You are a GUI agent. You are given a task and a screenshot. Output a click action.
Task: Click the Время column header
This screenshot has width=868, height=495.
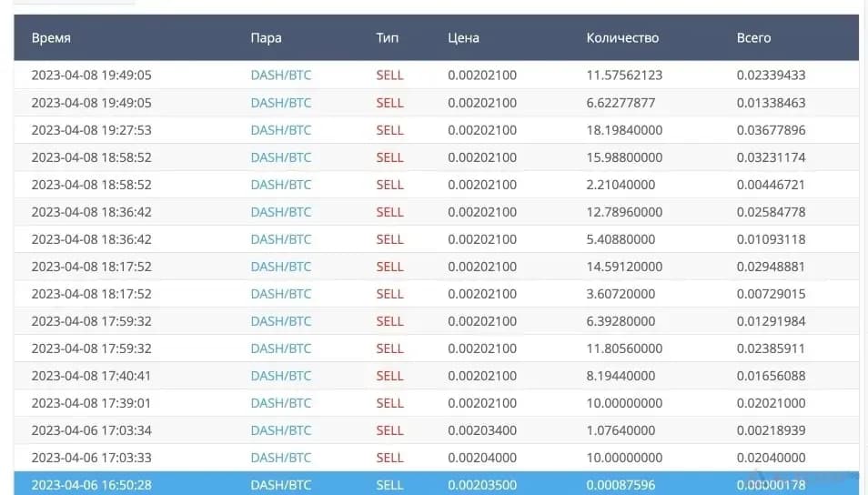point(51,38)
